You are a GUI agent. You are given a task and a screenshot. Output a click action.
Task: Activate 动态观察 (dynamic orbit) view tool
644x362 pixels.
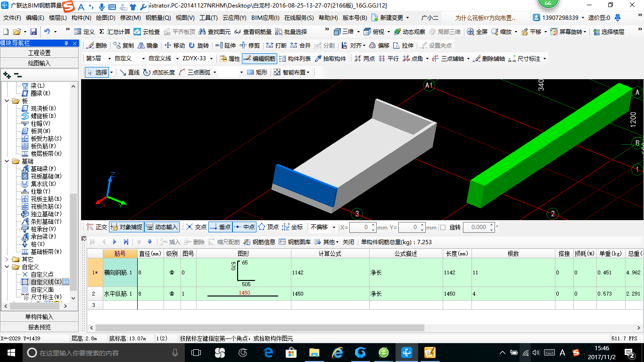pos(409,32)
